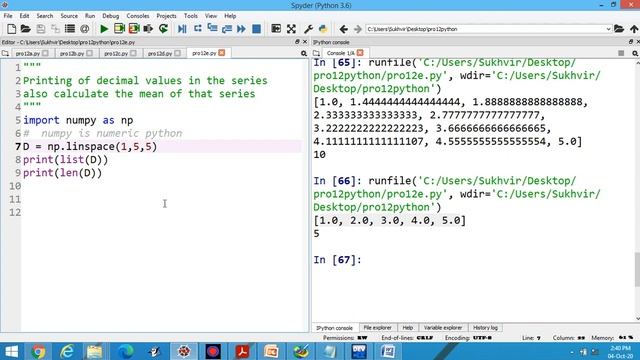Image resolution: width=640 pixels, height=360 pixels.
Task: Switch to the pro12d.py editor tab
Action: 160,53
